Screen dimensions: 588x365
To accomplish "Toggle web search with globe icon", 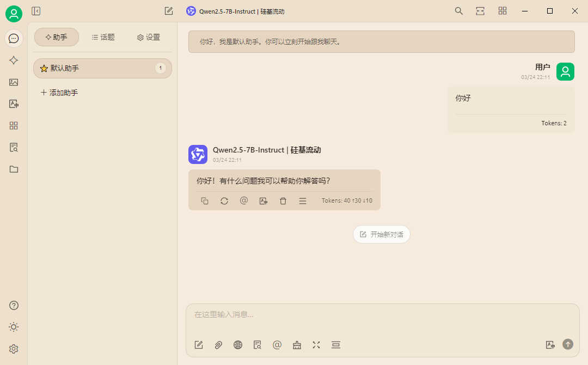I will click(238, 345).
